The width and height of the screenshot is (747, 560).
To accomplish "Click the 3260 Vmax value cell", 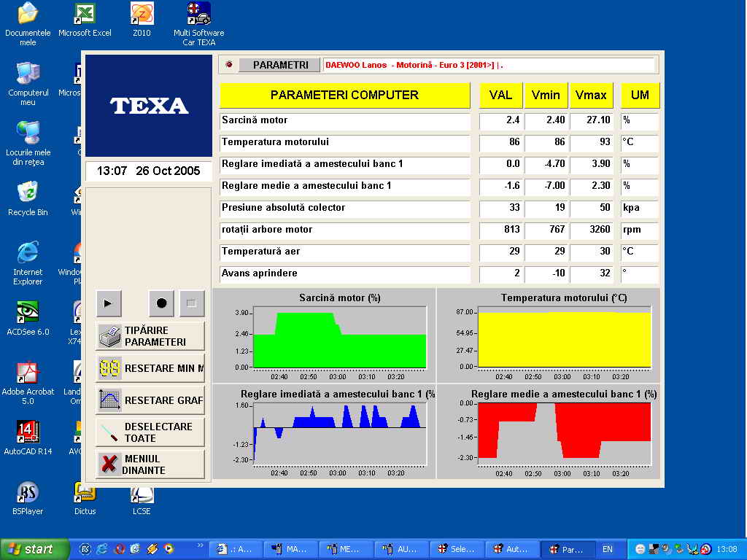I will (x=591, y=230).
